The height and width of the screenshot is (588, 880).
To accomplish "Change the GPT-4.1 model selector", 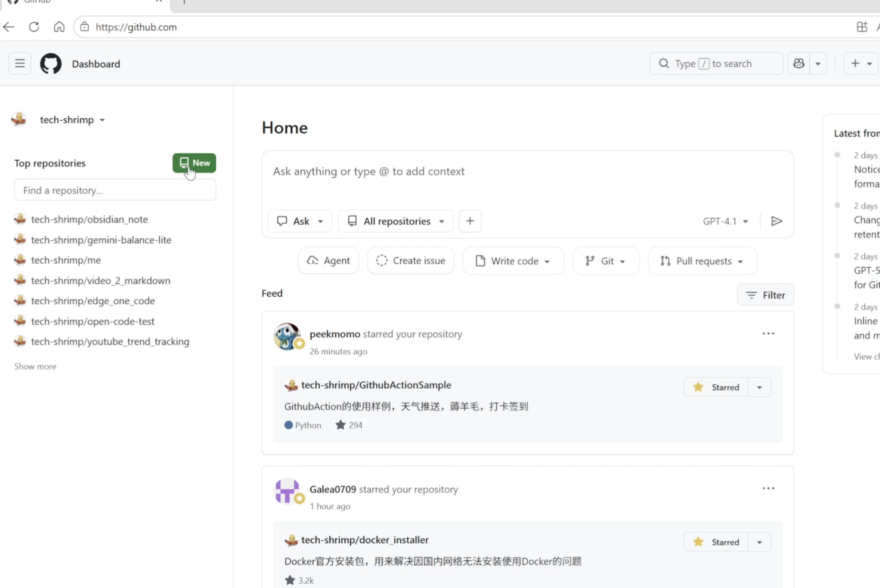I will click(x=725, y=221).
